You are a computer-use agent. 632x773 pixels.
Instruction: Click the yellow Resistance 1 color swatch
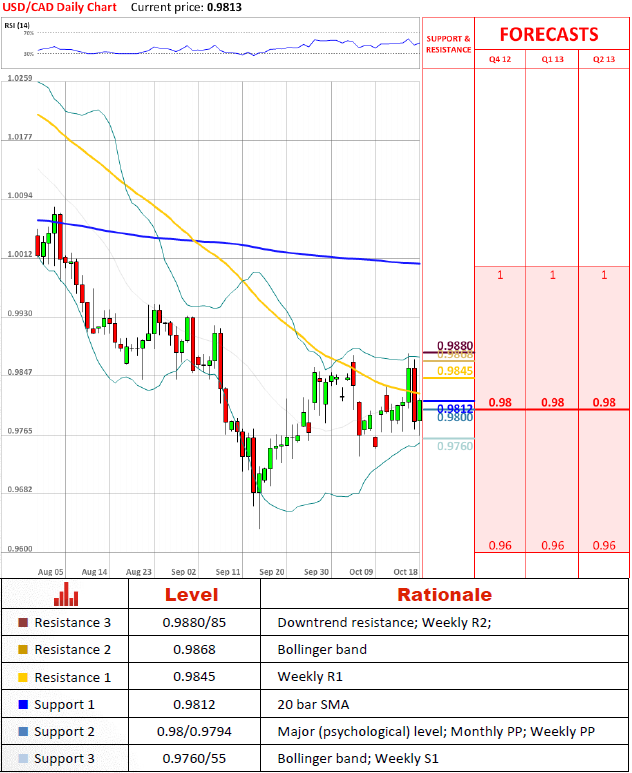(23, 677)
